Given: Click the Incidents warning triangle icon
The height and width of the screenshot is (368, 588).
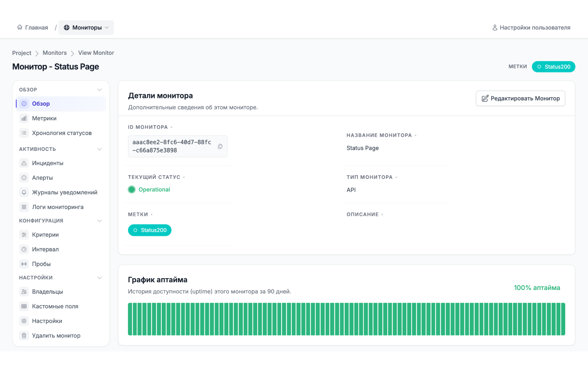Looking at the screenshot, I should pyautogui.click(x=24, y=163).
